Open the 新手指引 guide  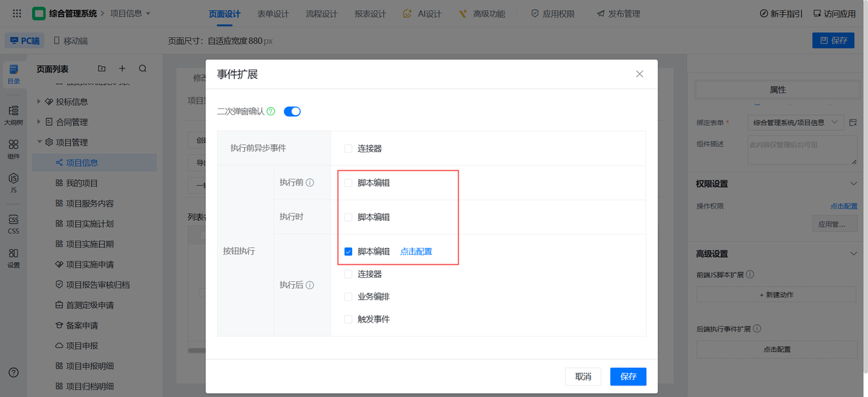click(x=781, y=14)
